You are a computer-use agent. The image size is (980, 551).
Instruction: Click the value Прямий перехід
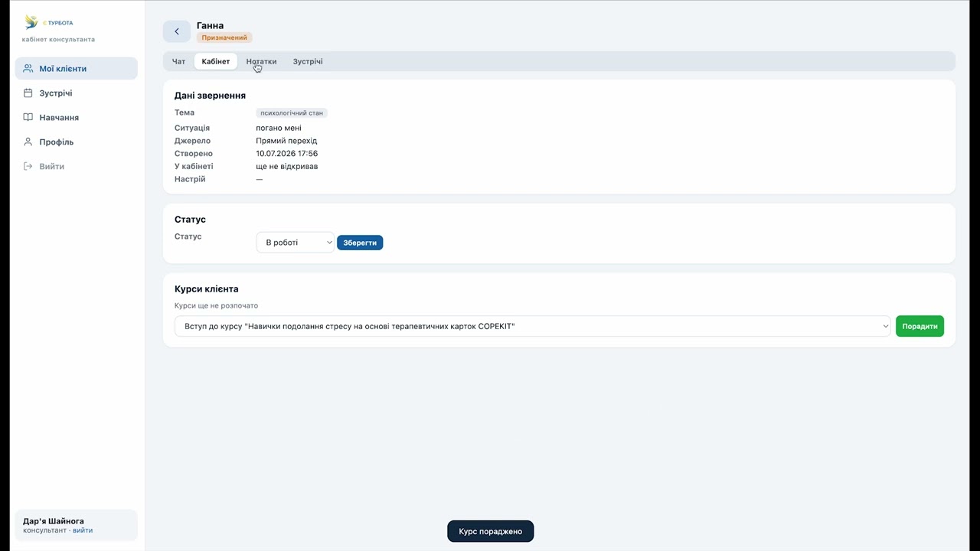point(286,141)
